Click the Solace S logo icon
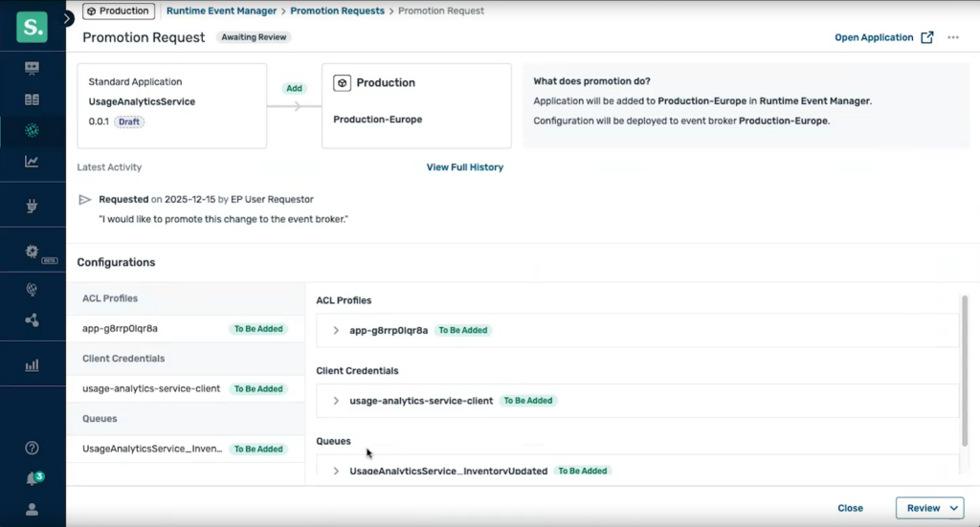Image resolution: width=980 pixels, height=527 pixels. (x=32, y=28)
